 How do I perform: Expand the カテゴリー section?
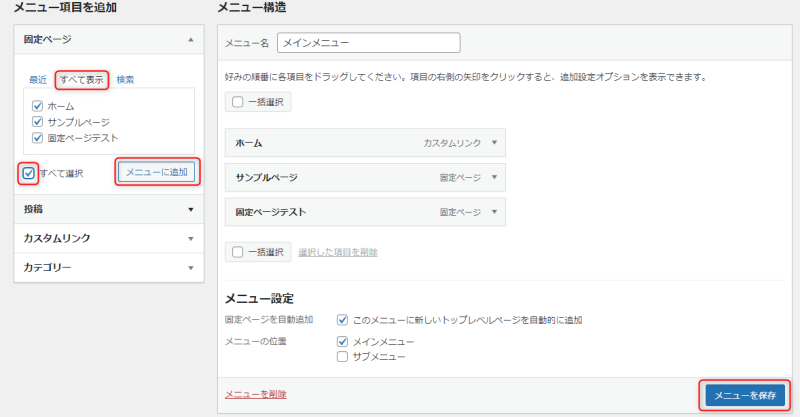tap(190, 267)
